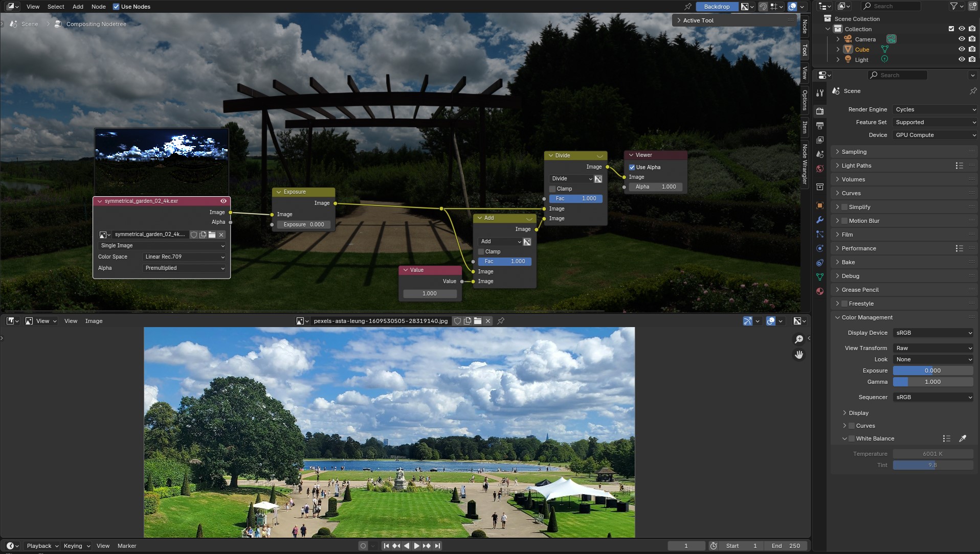Click the pan hand icon in image editor
The image size is (980, 554).
(799, 355)
